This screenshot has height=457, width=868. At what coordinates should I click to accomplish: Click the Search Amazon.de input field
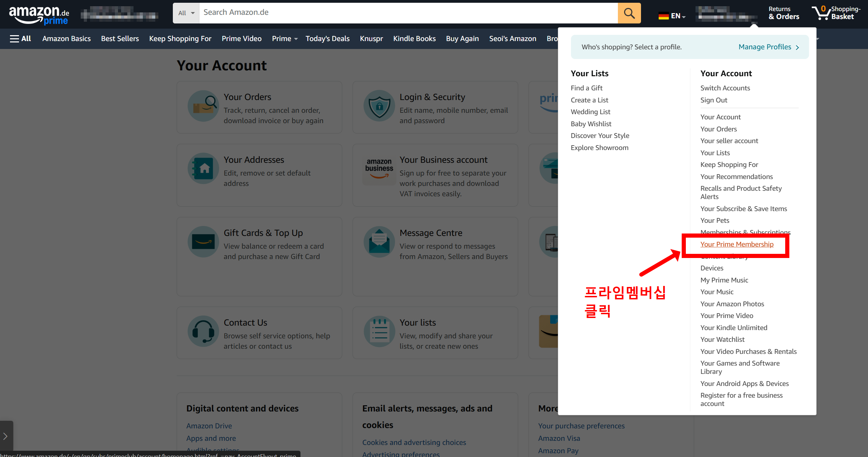point(407,12)
